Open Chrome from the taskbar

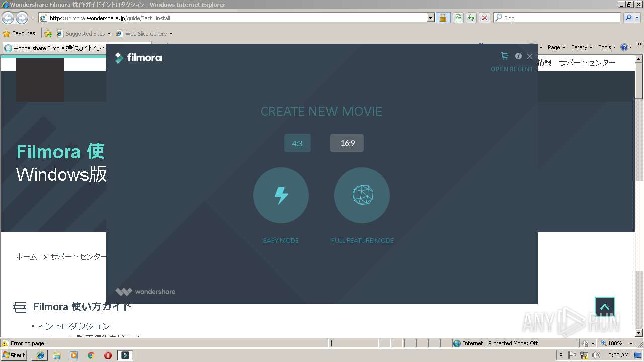(x=91, y=355)
